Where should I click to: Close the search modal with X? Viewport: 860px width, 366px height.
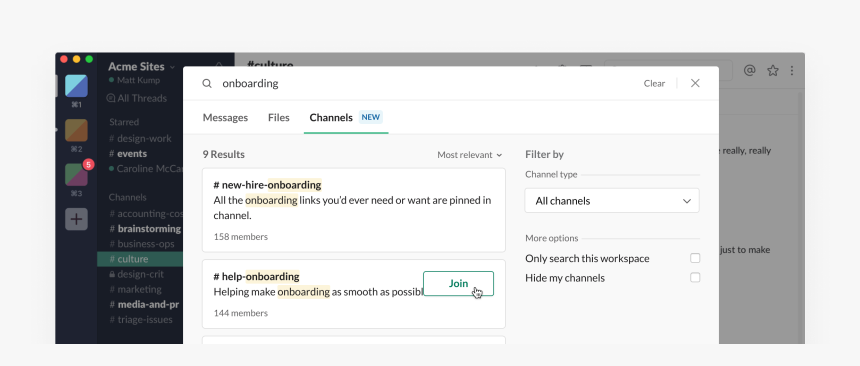(695, 83)
